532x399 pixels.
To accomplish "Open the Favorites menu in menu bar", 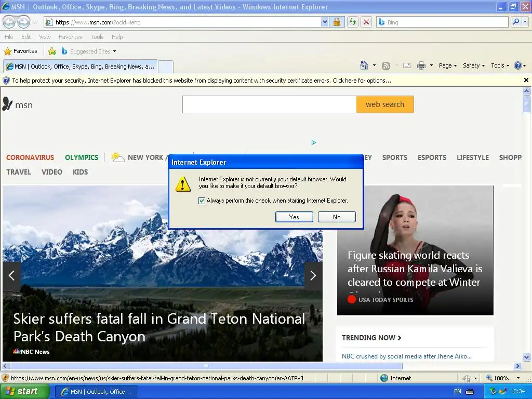I will (71, 37).
